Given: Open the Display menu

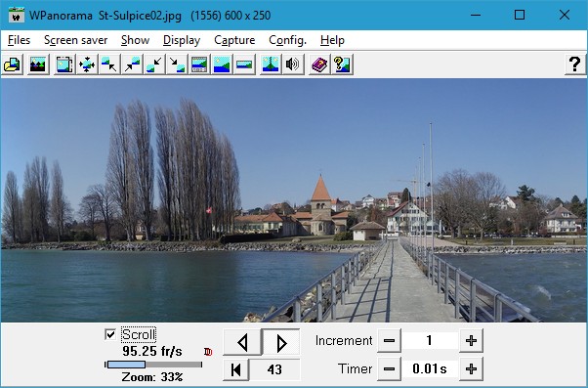Looking at the screenshot, I should click(182, 40).
